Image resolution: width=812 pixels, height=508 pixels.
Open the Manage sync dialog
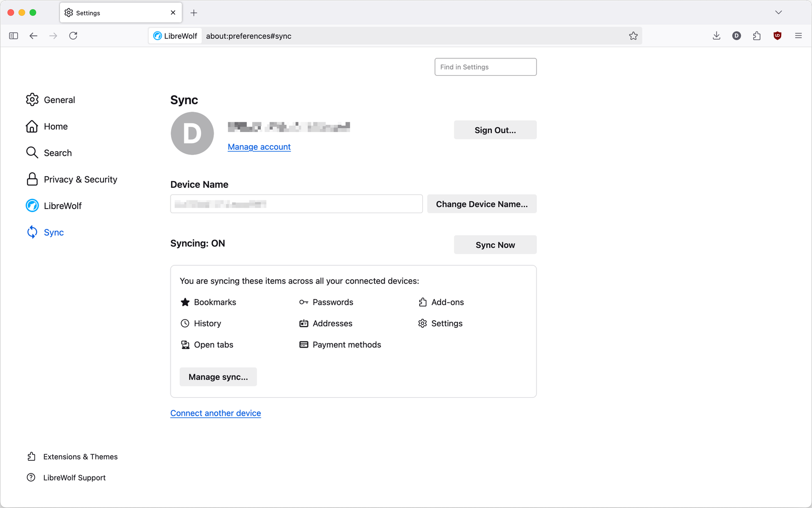click(x=218, y=377)
